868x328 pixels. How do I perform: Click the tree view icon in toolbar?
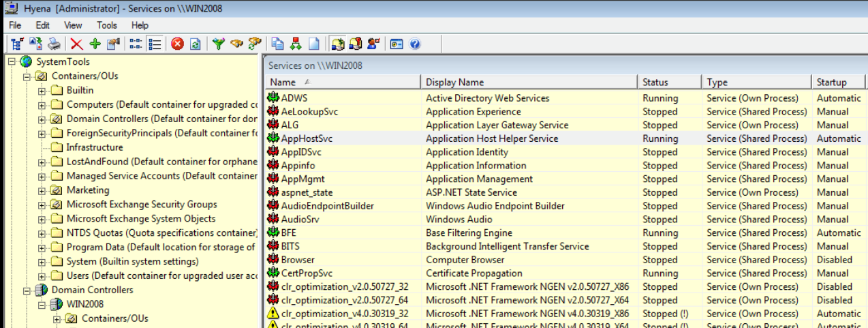(x=16, y=44)
